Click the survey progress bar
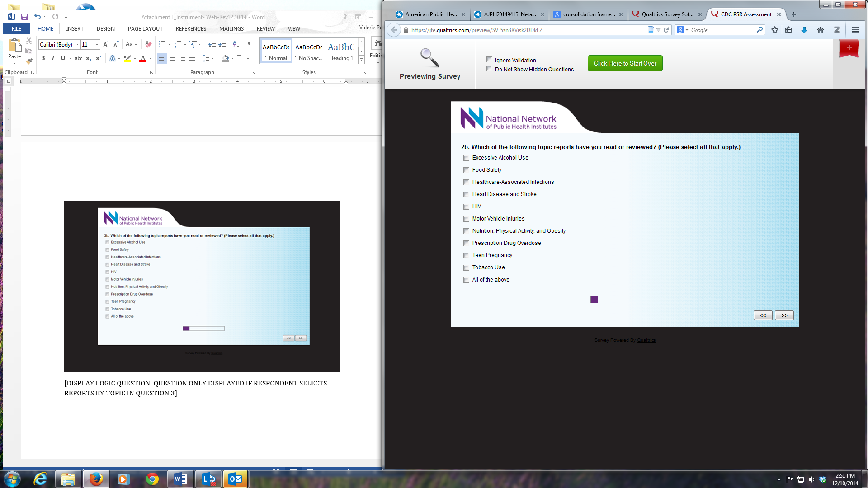 pos(624,300)
